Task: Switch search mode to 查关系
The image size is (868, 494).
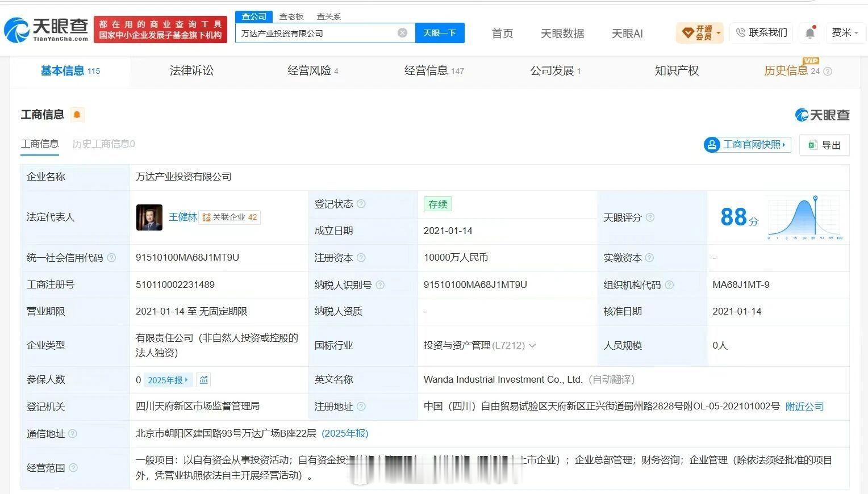Action: coord(329,16)
